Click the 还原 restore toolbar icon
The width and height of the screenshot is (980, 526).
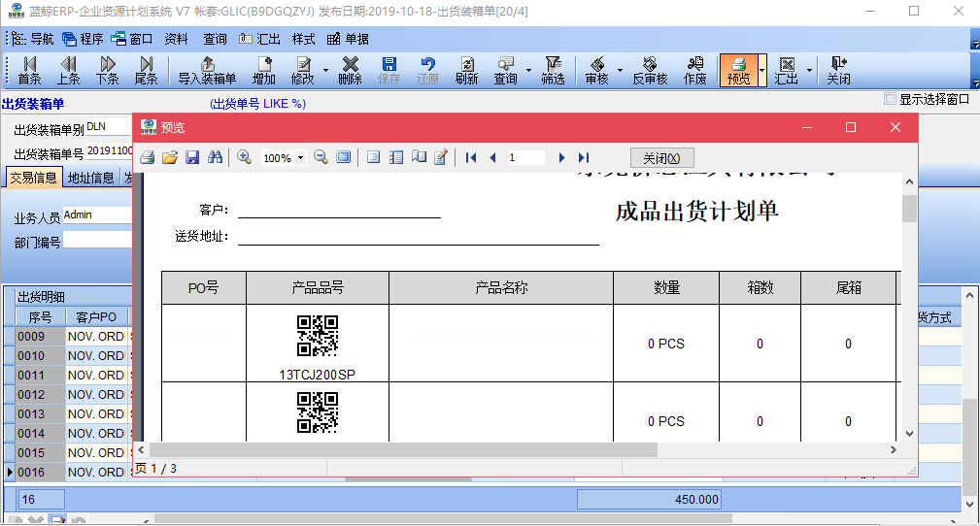[427, 70]
